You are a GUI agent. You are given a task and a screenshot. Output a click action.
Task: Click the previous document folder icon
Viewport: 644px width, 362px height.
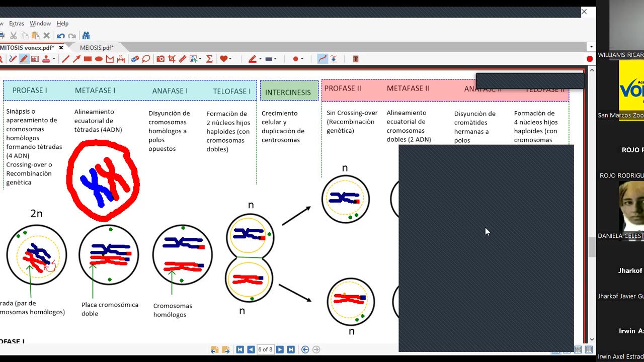point(214,349)
